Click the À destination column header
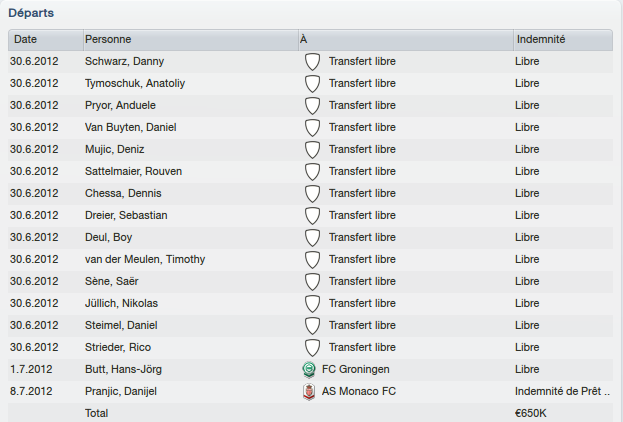The height and width of the screenshot is (422, 623). tap(406, 40)
